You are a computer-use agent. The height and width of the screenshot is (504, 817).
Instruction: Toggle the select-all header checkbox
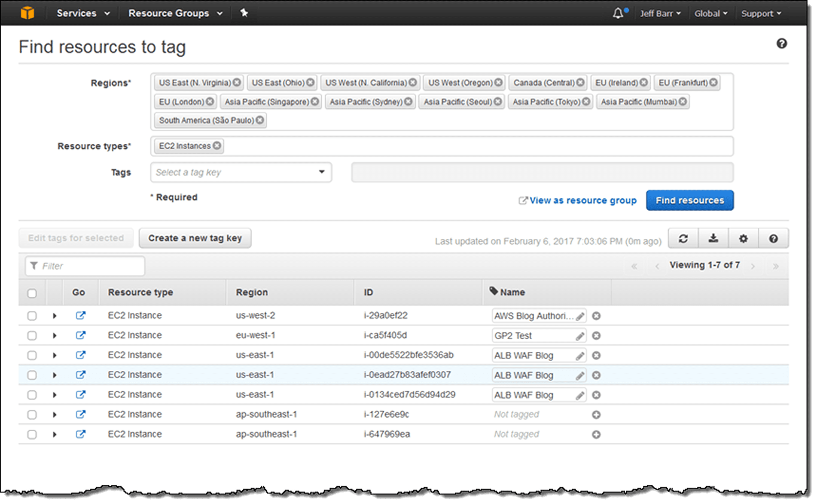pyautogui.click(x=32, y=293)
